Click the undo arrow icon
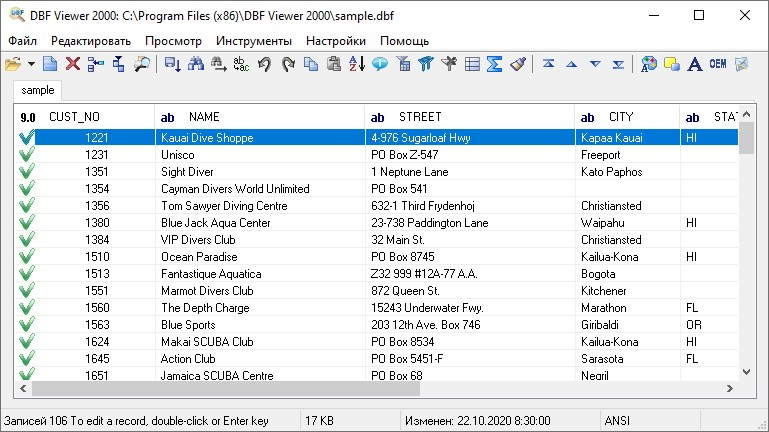 [x=264, y=64]
